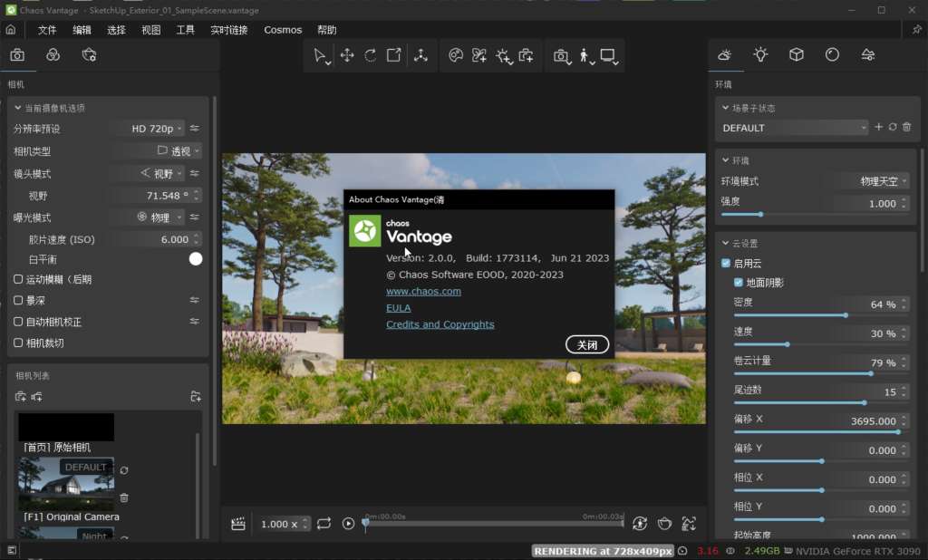Open the color correction tab icon
928x560 pixels.
pyautogui.click(x=53, y=55)
